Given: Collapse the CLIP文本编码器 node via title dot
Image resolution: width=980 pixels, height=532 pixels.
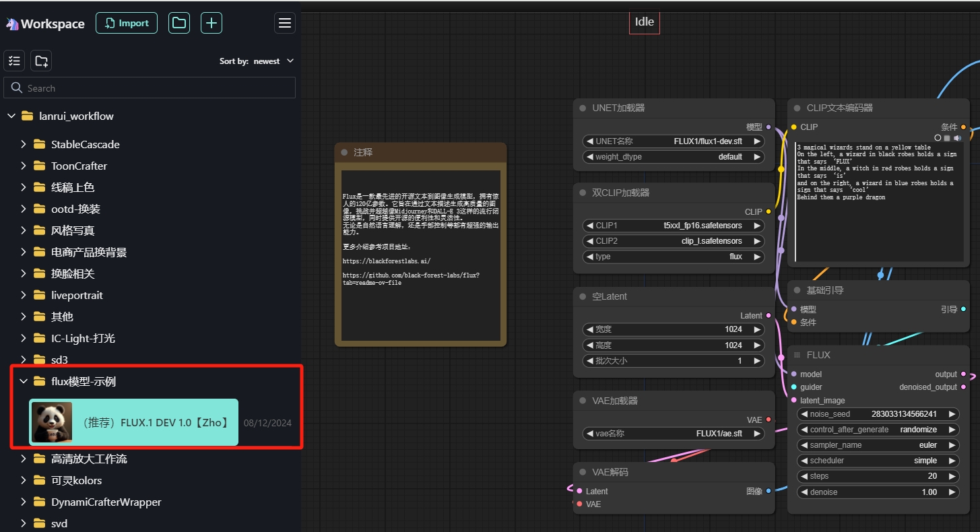Looking at the screenshot, I should pos(797,108).
